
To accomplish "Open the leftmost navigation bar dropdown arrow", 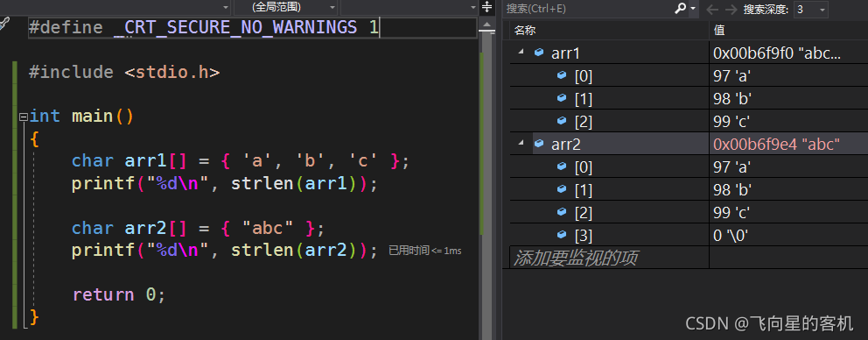I will [x=225, y=8].
